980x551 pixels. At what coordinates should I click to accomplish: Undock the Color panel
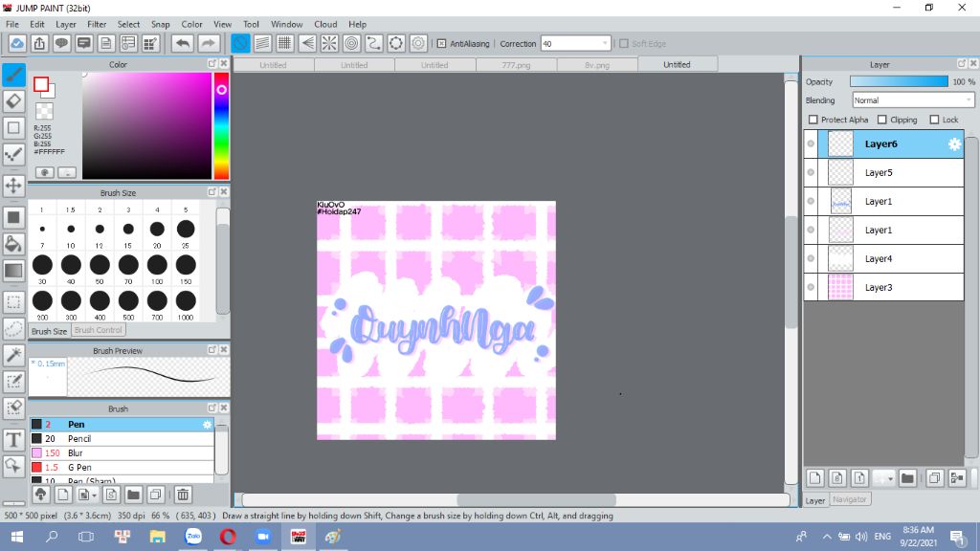point(212,64)
